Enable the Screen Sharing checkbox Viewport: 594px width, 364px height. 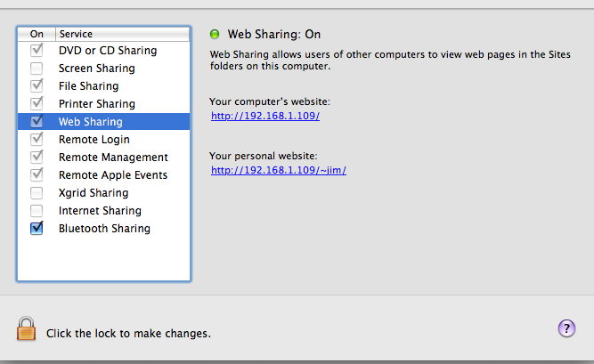pyautogui.click(x=37, y=69)
